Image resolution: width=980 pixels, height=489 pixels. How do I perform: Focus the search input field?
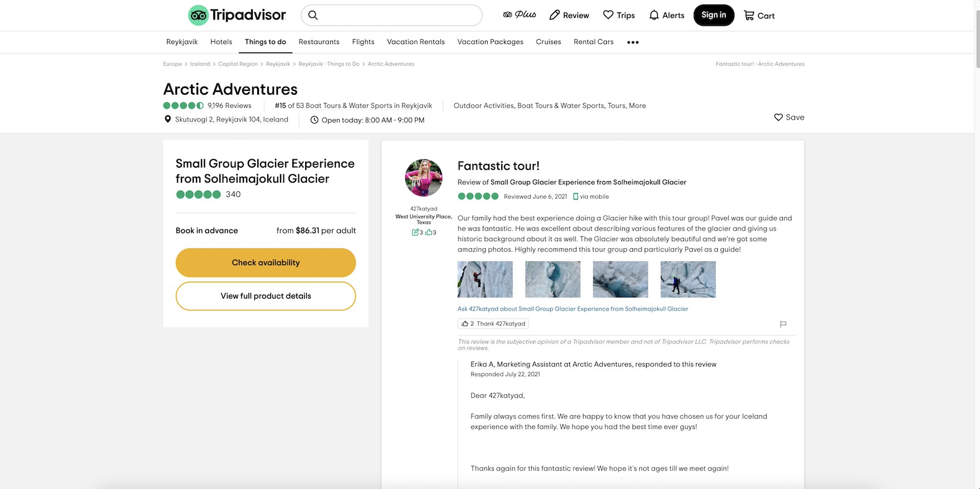(398, 16)
